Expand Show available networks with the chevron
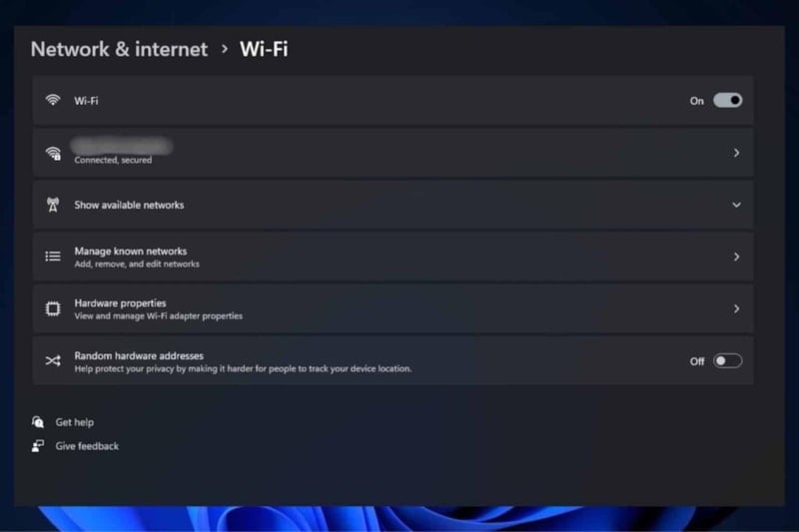 (x=736, y=205)
